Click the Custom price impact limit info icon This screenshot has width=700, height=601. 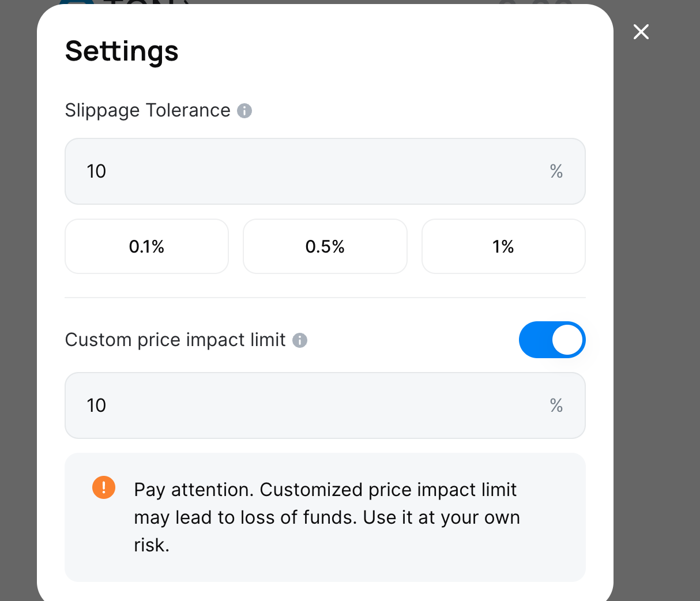click(300, 340)
